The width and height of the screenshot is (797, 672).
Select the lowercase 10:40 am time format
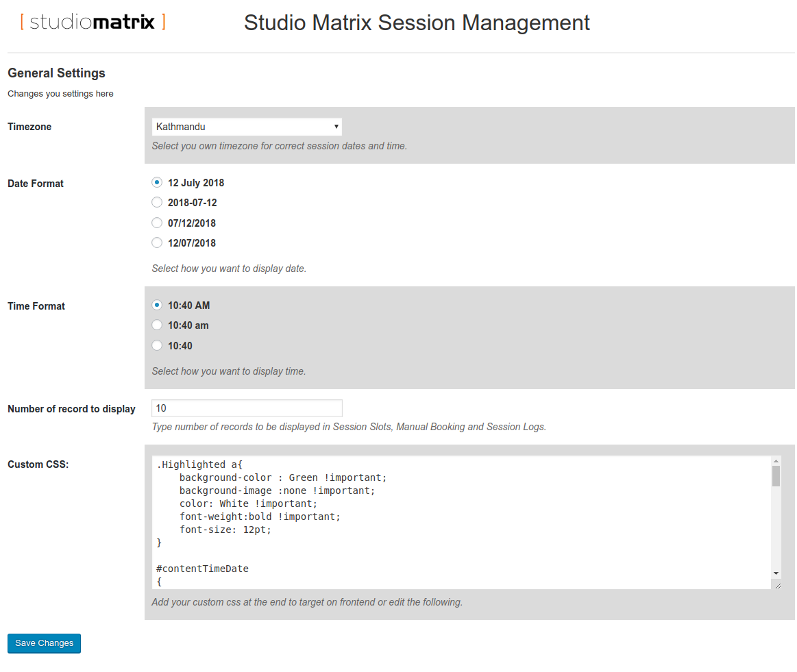[157, 325]
